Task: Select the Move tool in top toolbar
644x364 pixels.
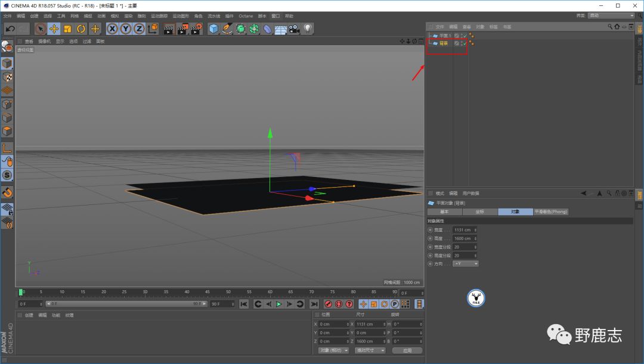Action: 54,29
